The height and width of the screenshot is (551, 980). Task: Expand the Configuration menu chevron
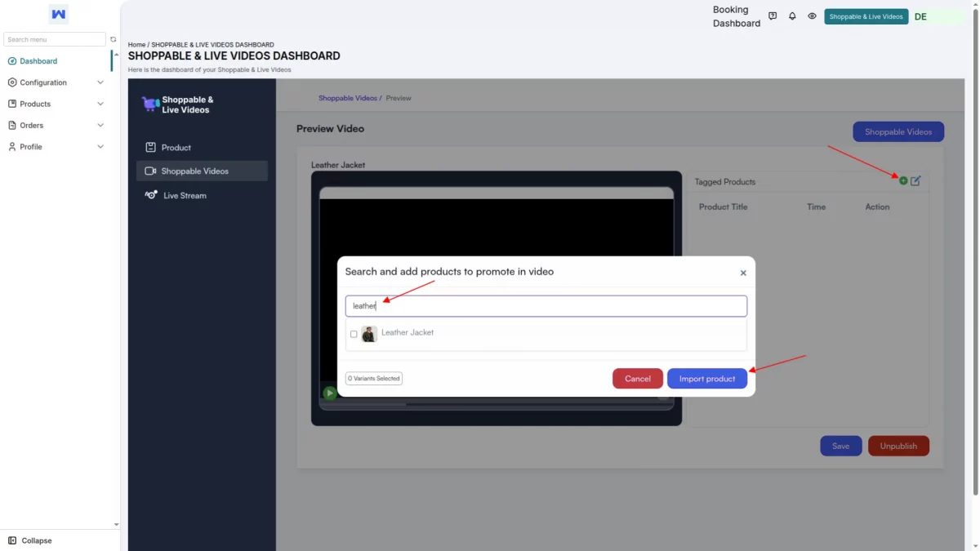click(100, 82)
